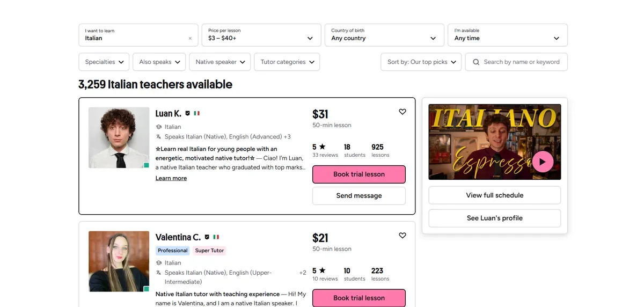Click the 5-star rating for Luan

[319, 147]
